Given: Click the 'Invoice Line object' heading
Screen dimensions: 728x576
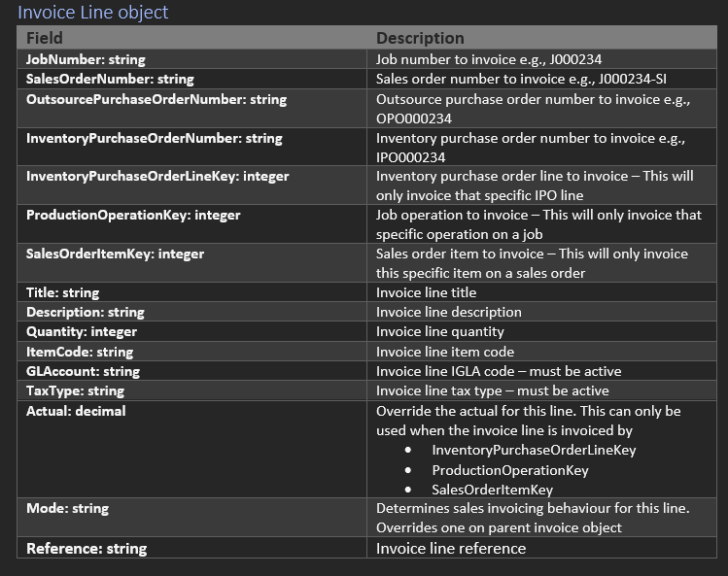Looking at the screenshot, I should 93,12.
